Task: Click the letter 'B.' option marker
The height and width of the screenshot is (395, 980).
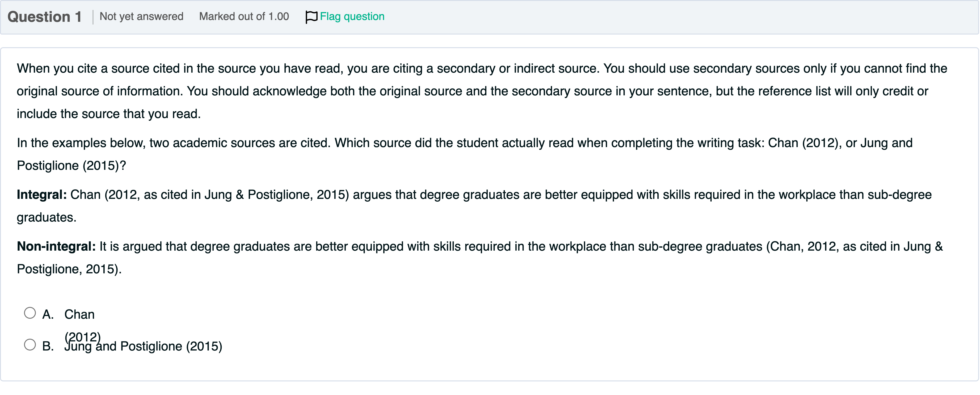Action: (48, 346)
